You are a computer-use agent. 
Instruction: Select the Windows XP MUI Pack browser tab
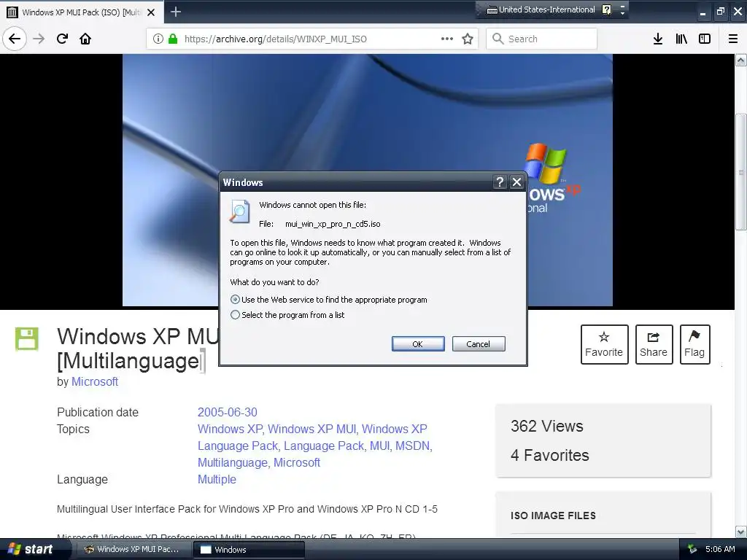pos(82,12)
